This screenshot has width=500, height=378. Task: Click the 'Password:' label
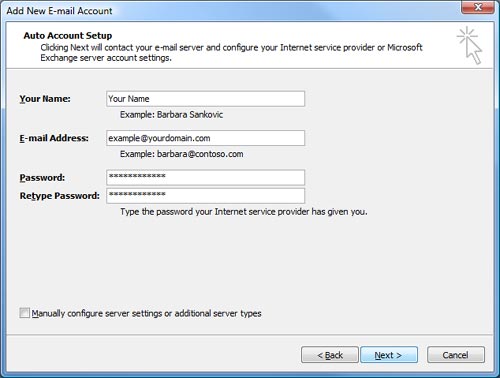coord(42,178)
